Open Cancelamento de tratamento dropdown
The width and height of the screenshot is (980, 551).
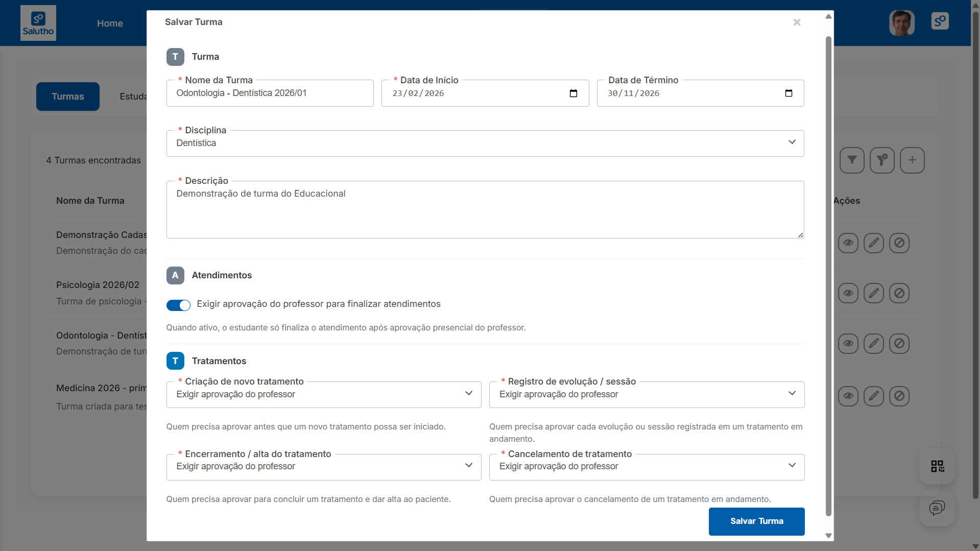(x=647, y=467)
